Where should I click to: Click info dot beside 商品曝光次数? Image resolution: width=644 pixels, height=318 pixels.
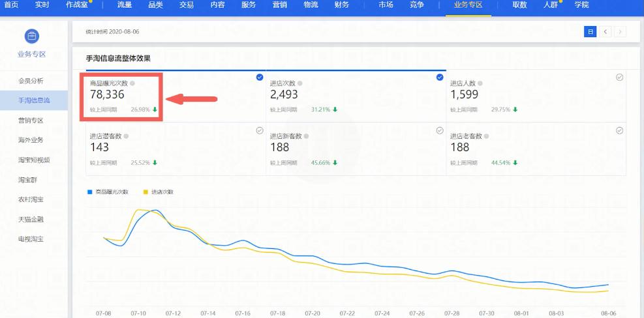[132, 83]
